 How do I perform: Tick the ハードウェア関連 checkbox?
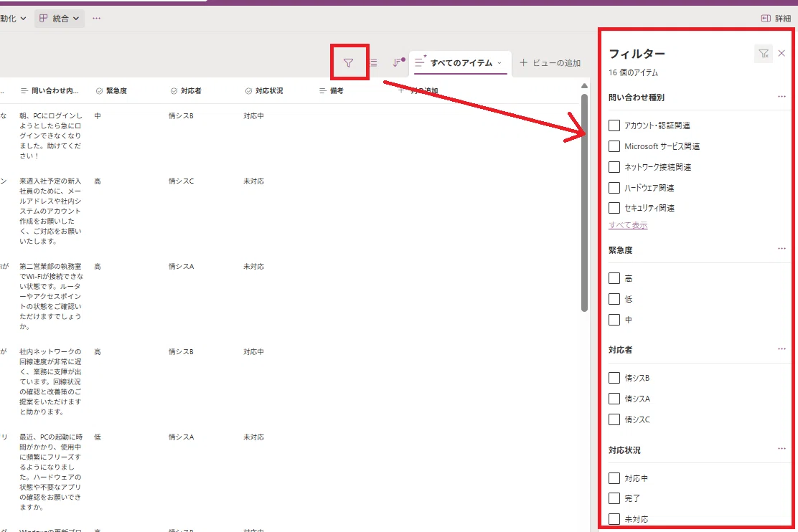(614, 188)
